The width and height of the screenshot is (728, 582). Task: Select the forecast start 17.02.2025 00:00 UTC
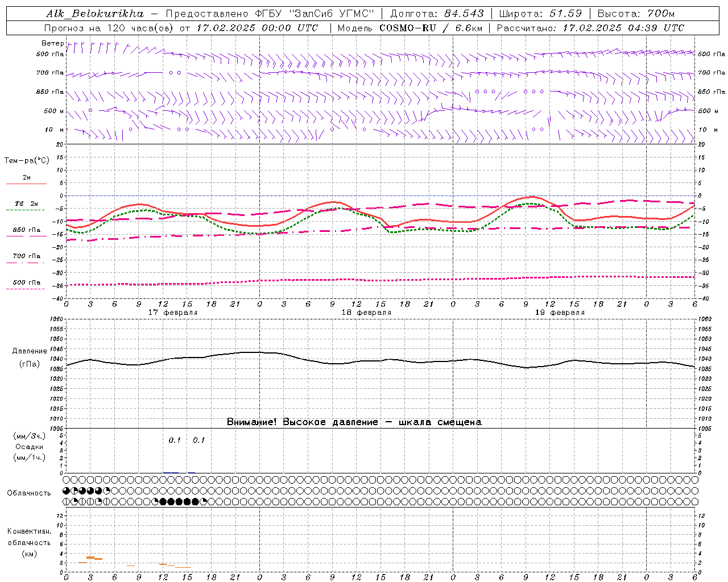point(257,28)
